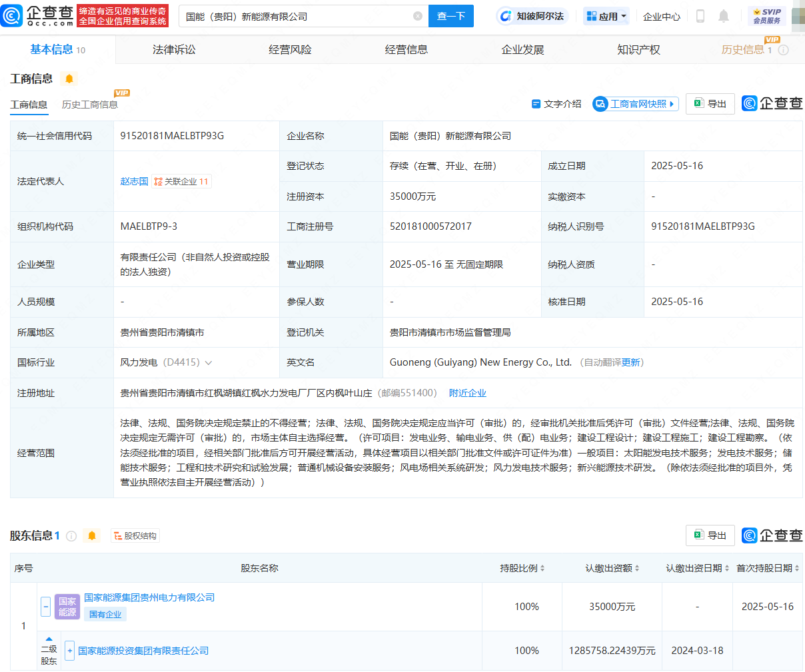This screenshot has height=672, width=805.
Task: Click the bell icon next to 工商信息 heading
Action: point(69,79)
